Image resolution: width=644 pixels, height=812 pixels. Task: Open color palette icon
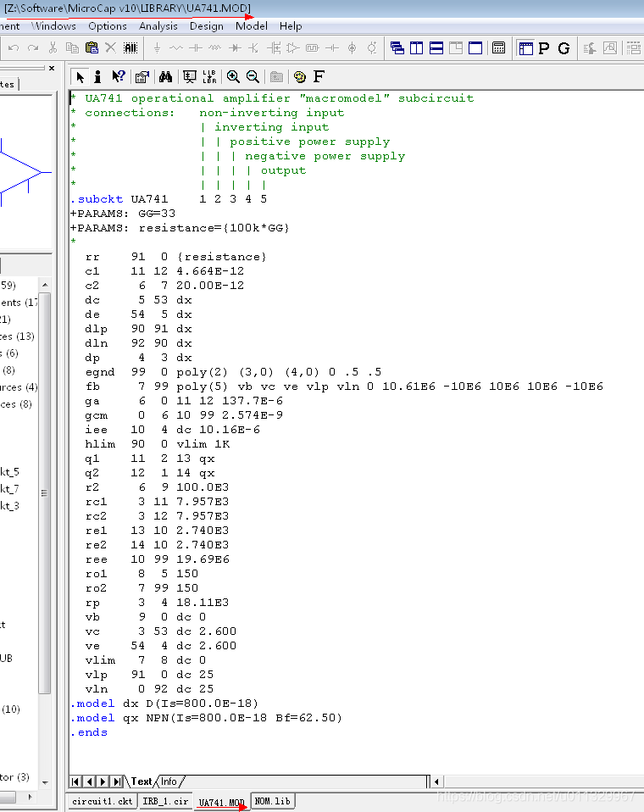300,77
